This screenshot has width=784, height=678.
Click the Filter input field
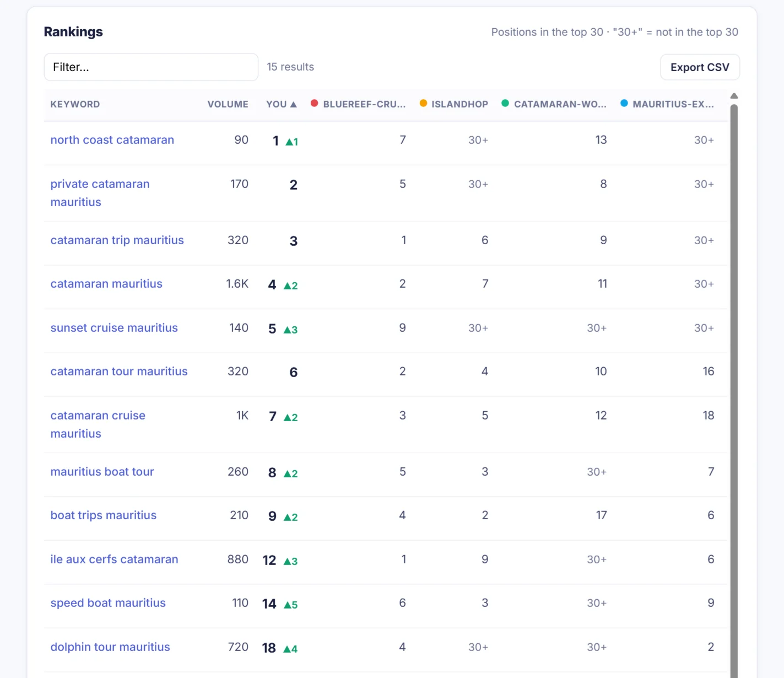click(x=151, y=67)
